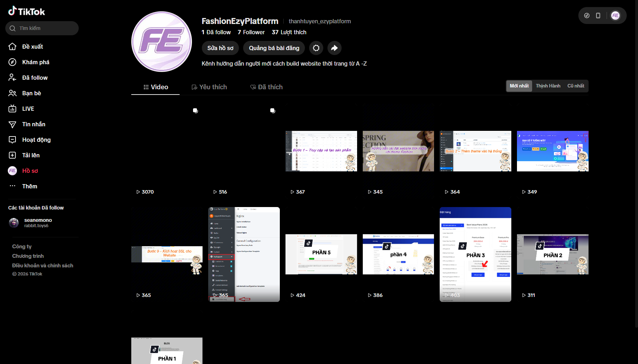Sort videos by Thịnh Hành

(548, 86)
